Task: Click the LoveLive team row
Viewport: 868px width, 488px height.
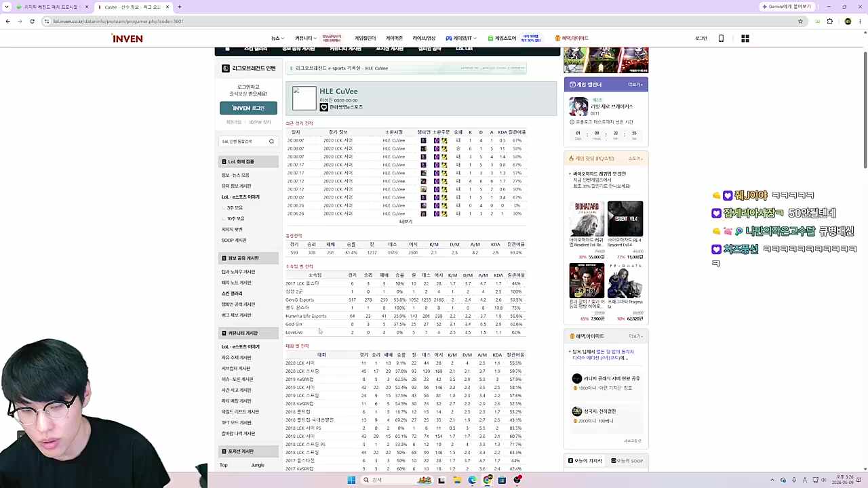Action: click(x=406, y=332)
